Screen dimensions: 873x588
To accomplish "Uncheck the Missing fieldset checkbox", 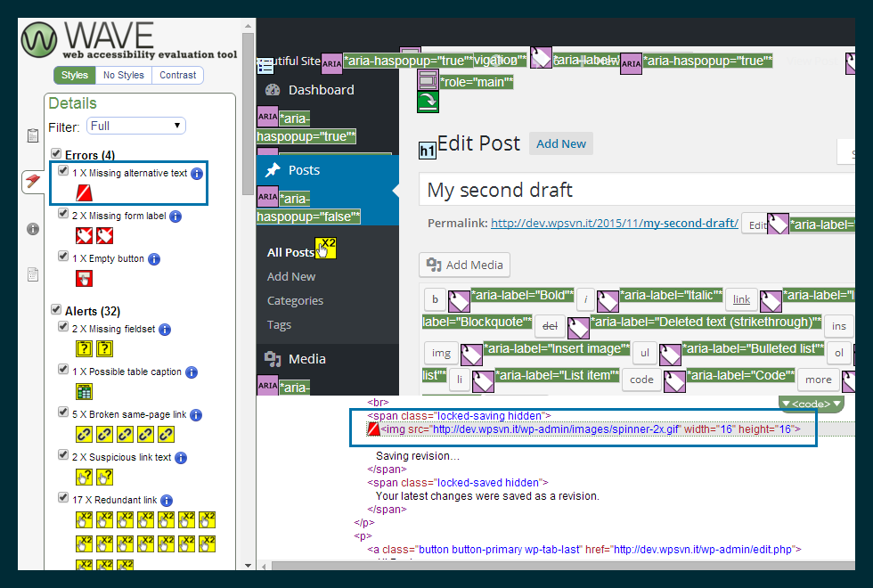I will click(63, 327).
